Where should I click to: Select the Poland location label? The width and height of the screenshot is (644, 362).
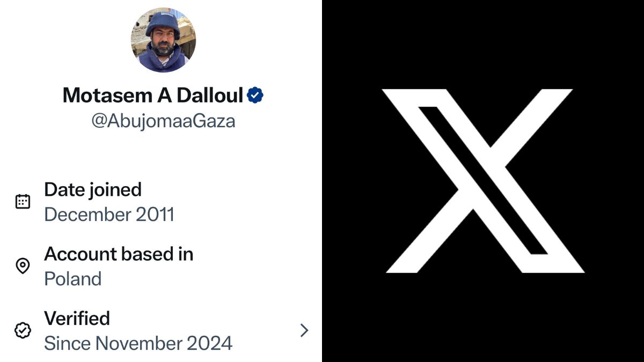coord(74,278)
